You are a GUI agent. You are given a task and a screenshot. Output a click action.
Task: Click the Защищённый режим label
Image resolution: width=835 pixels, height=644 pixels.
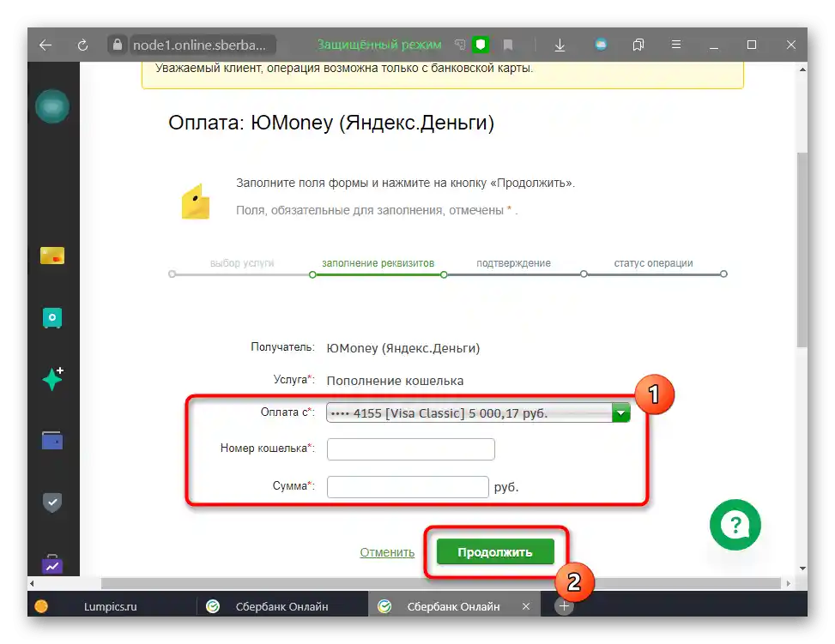pyautogui.click(x=379, y=45)
